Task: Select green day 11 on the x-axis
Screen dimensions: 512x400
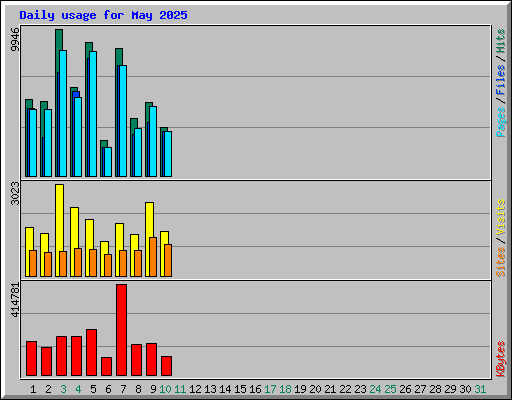Action: click(180, 389)
